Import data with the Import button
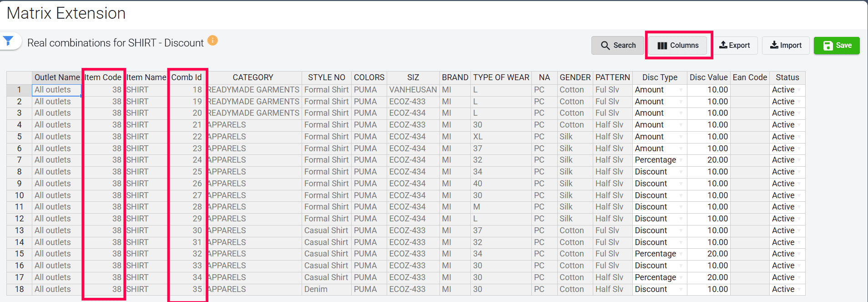The height and width of the screenshot is (302, 868). pyautogui.click(x=786, y=46)
